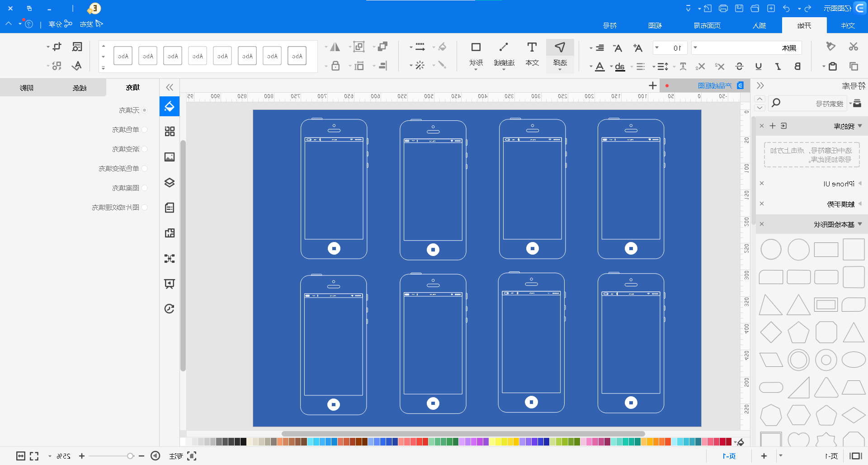Viewport: 868px width, 465px height.
Task: Click the Save disk icon in the title bar
Action: (x=739, y=8)
